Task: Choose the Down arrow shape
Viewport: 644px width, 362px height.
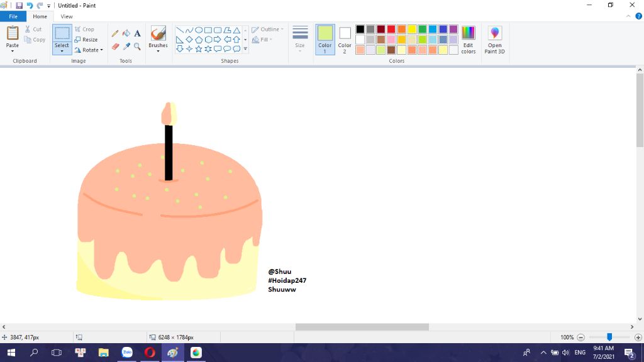Action: (179, 49)
